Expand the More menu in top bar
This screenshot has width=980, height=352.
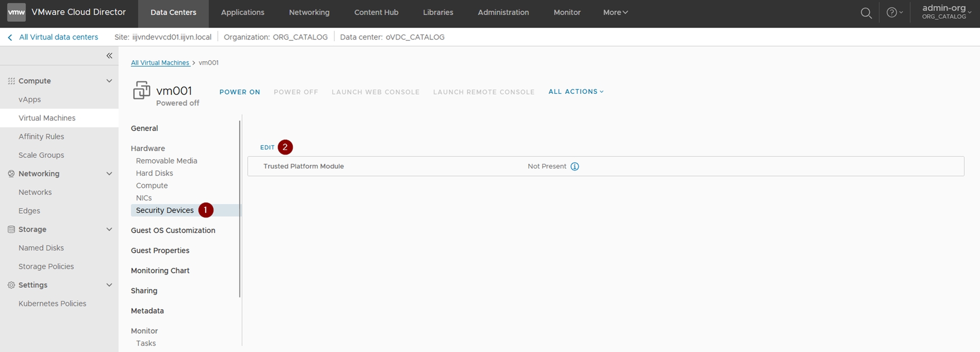[x=615, y=13]
